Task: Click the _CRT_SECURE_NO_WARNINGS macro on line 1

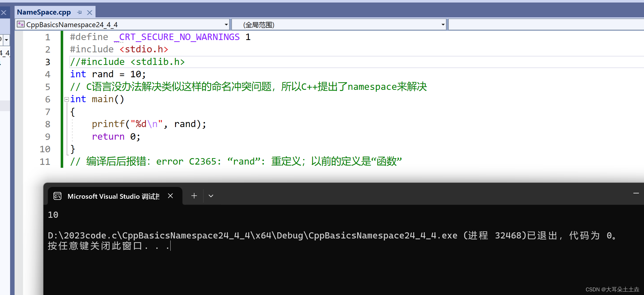Action: pyautogui.click(x=177, y=37)
